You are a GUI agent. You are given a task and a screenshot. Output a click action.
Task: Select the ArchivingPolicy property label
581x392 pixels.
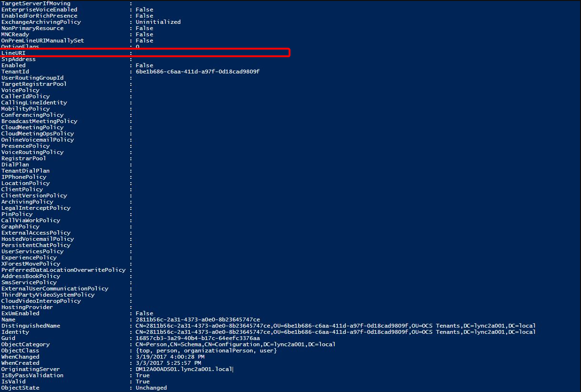coord(26,202)
